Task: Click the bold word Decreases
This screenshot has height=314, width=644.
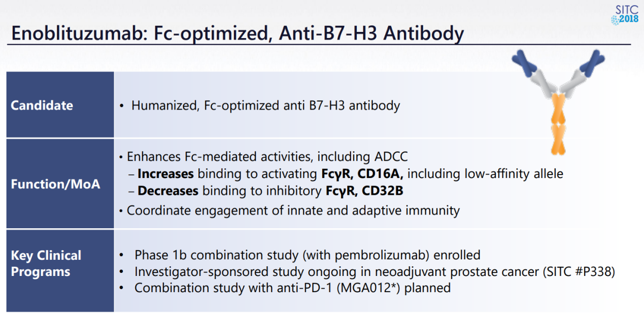Action: (x=168, y=192)
